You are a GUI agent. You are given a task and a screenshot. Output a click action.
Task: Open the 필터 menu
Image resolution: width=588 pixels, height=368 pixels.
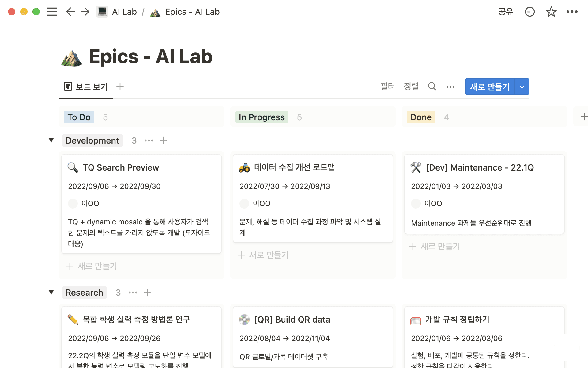click(x=387, y=86)
